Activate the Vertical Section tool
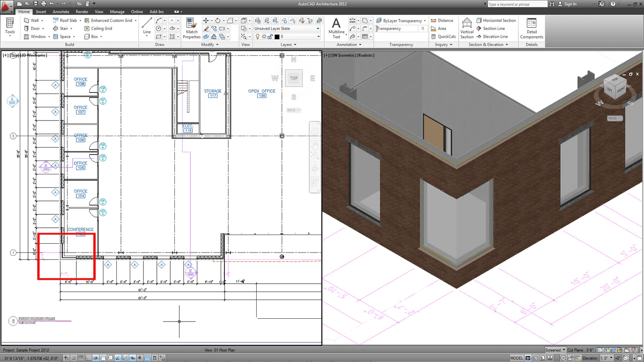The height and width of the screenshot is (362, 644). [x=467, y=28]
